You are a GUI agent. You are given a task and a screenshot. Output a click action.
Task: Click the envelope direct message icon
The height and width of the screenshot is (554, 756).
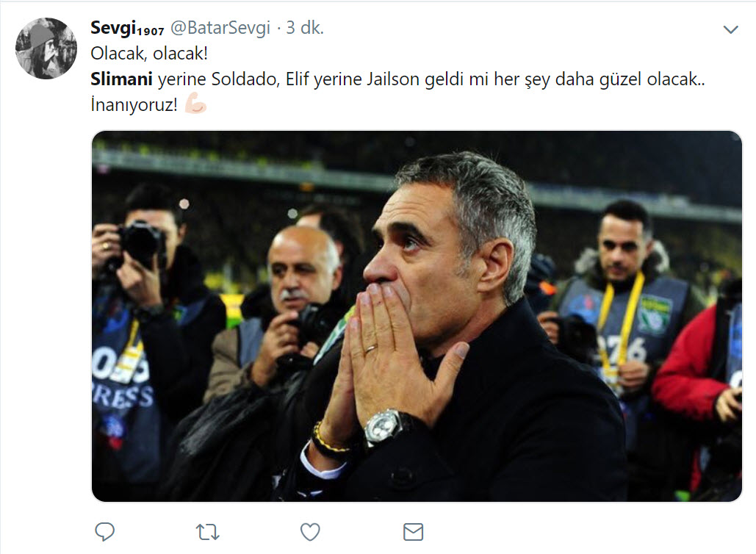(x=414, y=531)
